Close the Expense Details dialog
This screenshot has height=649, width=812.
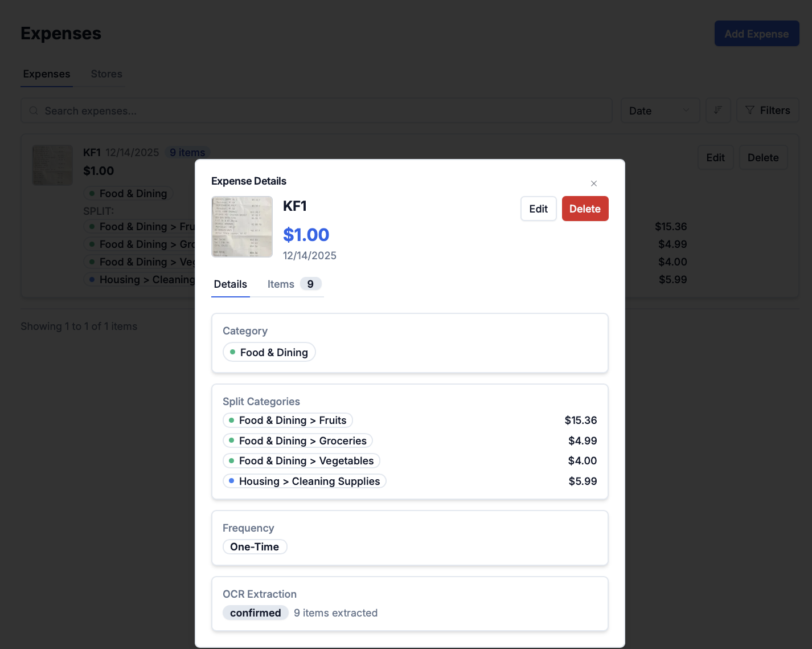[593, 183]
